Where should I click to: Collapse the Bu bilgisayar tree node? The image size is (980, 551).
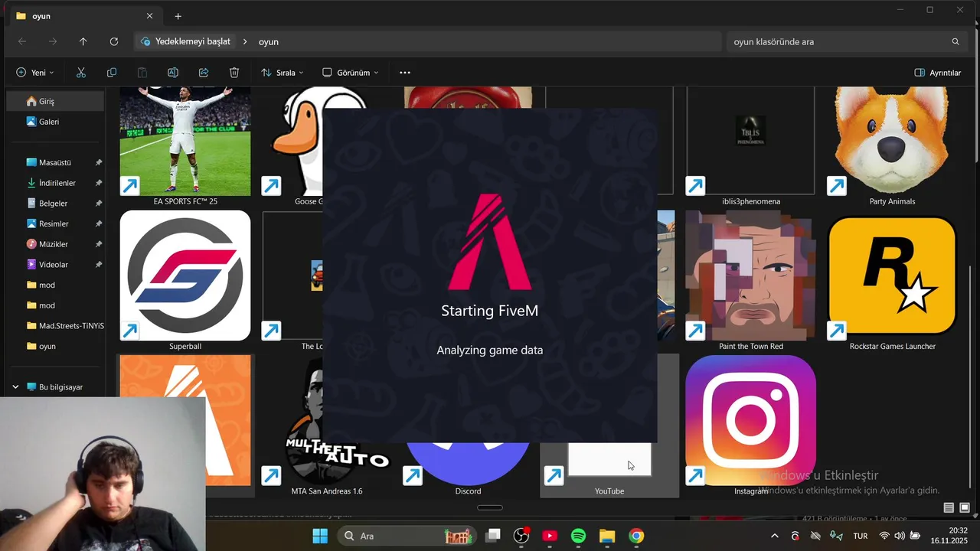(15, 387)
